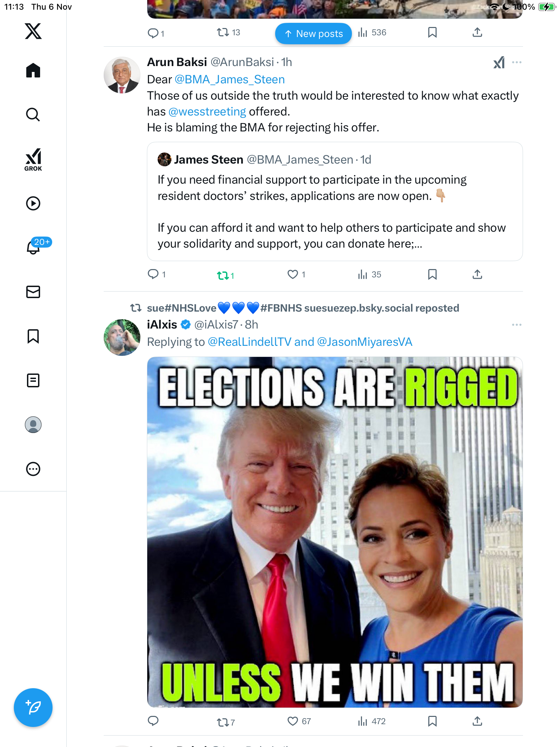
Task: Open Messages envelope in sidebar
Action: [x=33, y=292]
